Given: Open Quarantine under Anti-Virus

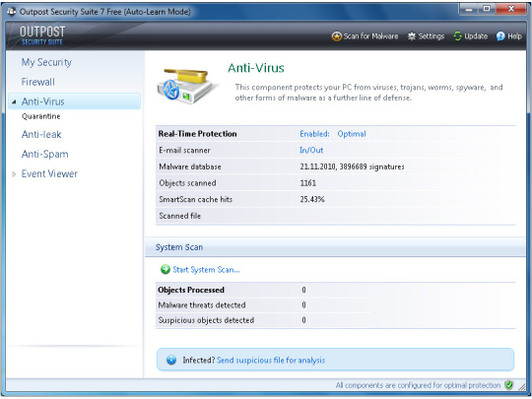Looking at the screenshot, I should tap(41, 116).
